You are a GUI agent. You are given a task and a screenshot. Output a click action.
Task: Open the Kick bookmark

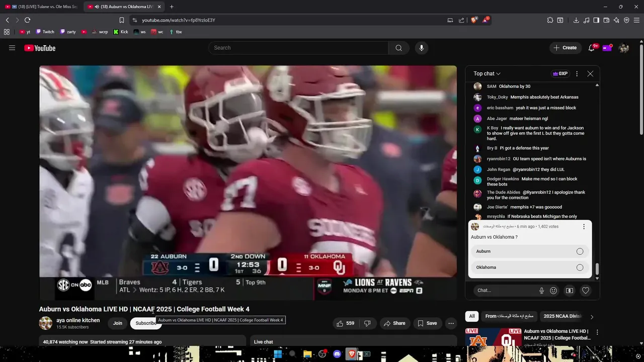(121, 32)
